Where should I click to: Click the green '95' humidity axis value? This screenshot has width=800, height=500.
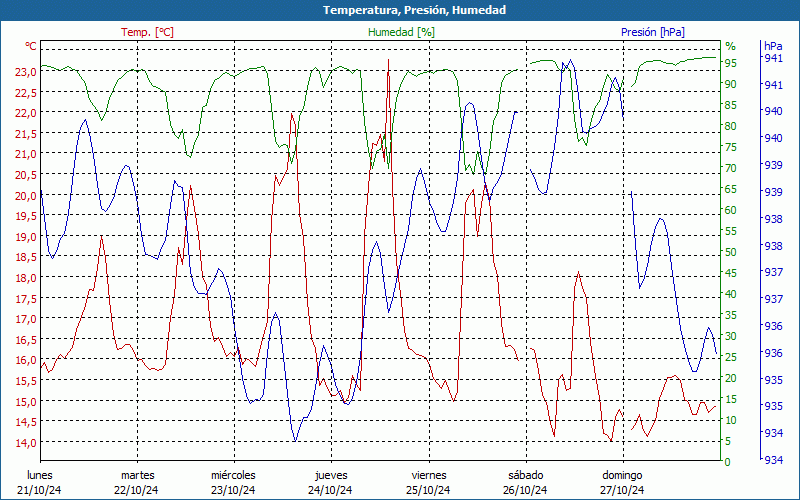point(731,63)
